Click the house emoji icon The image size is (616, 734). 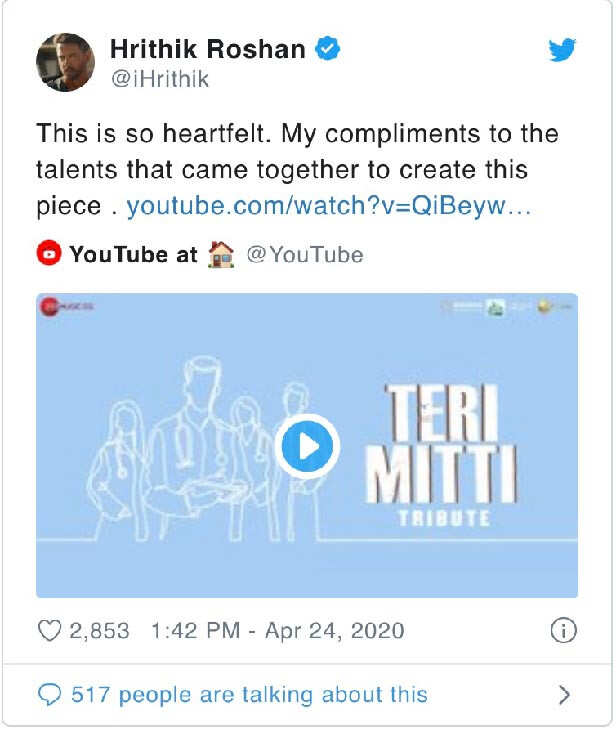coord(221,254)
